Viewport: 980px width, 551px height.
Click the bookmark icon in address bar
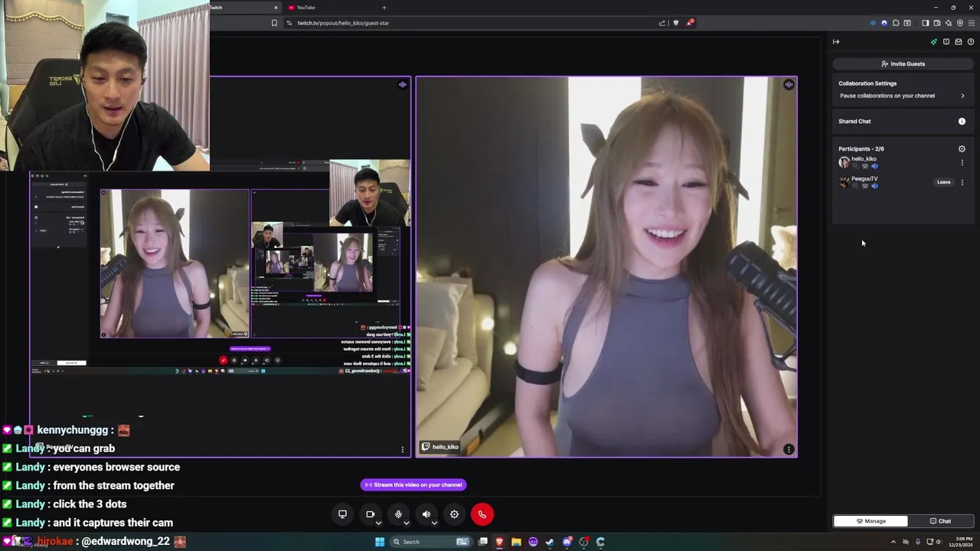coord(274,23)
